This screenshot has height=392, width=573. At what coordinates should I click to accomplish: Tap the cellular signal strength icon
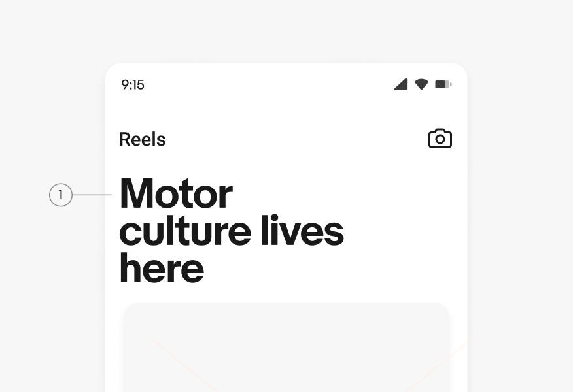point(400,84)
